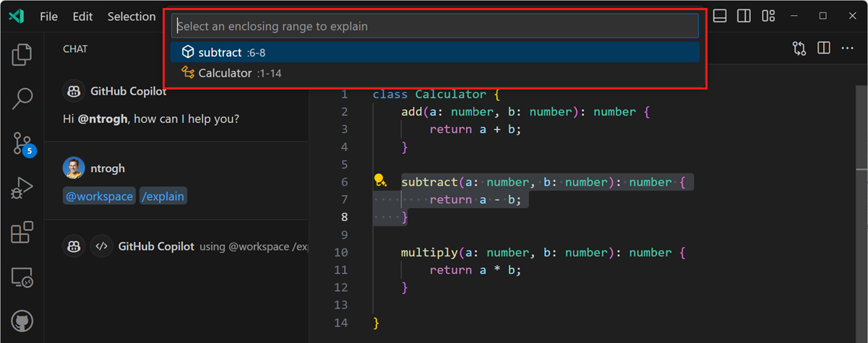Click the enclosing range search input
The height and width of the screenshot is (343, 868).
[x=434, y=26]
